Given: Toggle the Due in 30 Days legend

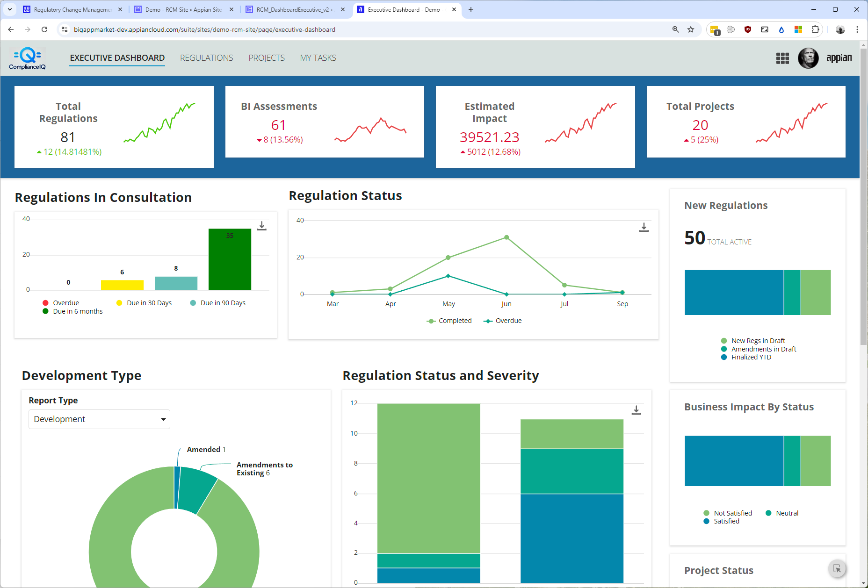Looking at the screenshot, I should point(144,303).
